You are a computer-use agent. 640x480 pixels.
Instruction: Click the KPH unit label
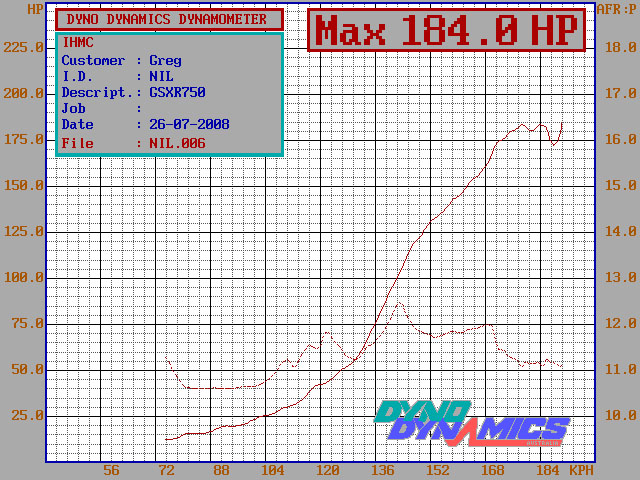(581, 470)
